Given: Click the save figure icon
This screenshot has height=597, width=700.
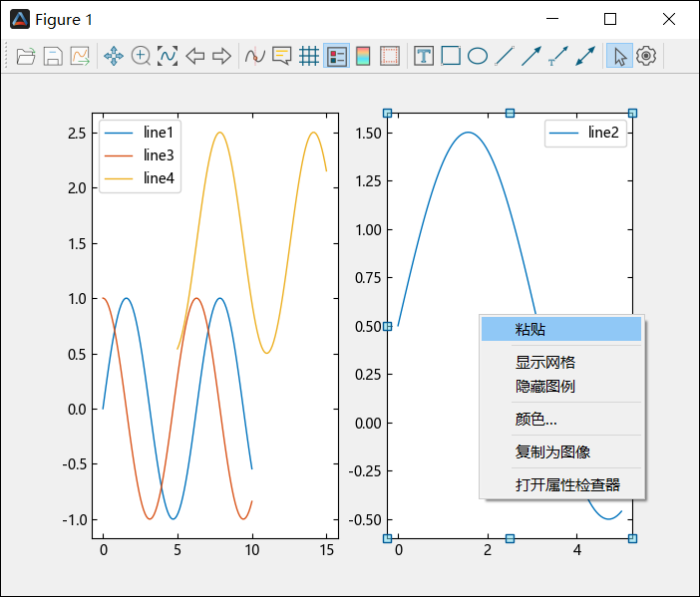Looking at the screenshot, I should 52,57.
